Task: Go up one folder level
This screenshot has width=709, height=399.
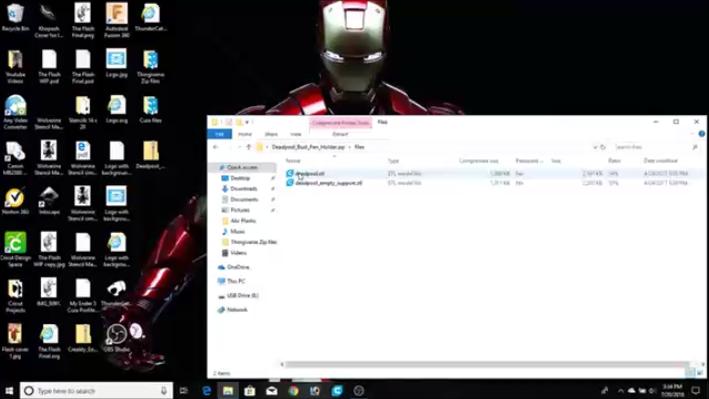Action: coord(248,147)
